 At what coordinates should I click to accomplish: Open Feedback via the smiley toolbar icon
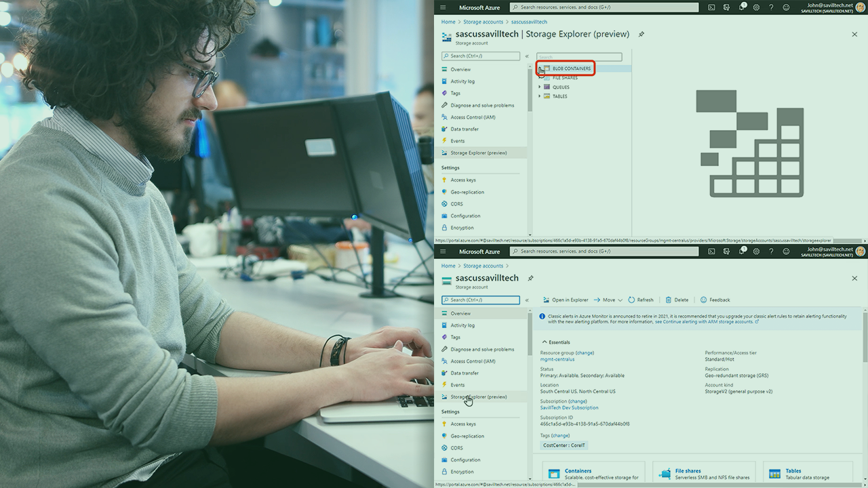point(704,300)
